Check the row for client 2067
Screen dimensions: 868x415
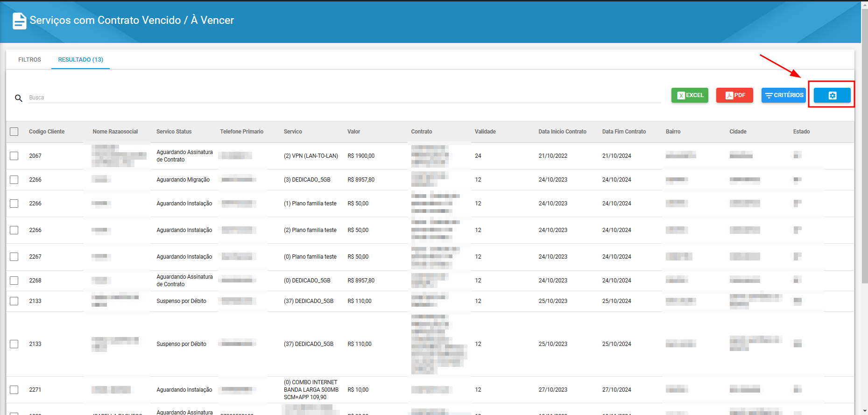pos(14,156)
